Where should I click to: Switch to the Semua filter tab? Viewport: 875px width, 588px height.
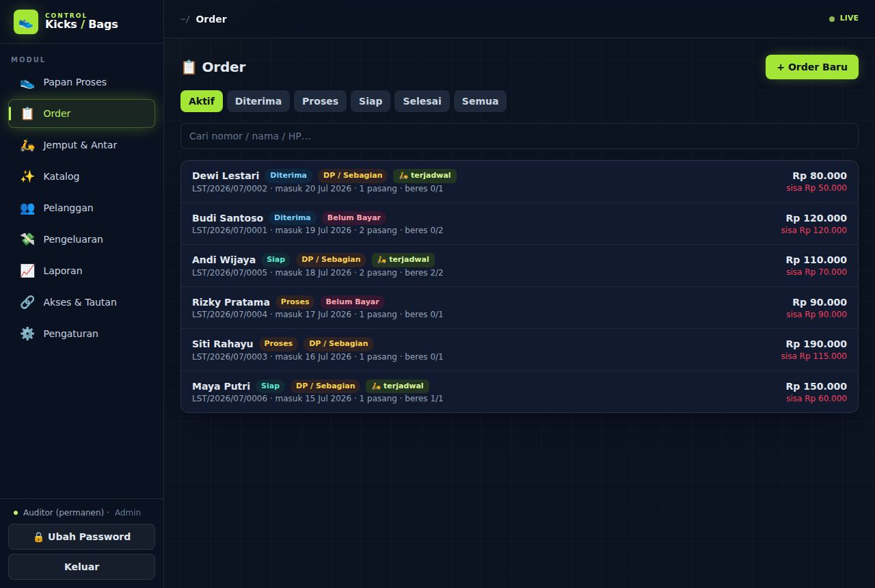[480, 101]
